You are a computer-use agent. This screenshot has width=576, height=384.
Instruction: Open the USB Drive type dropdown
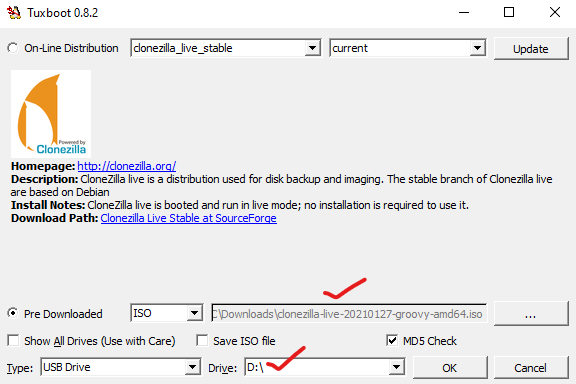pos(120,367)
